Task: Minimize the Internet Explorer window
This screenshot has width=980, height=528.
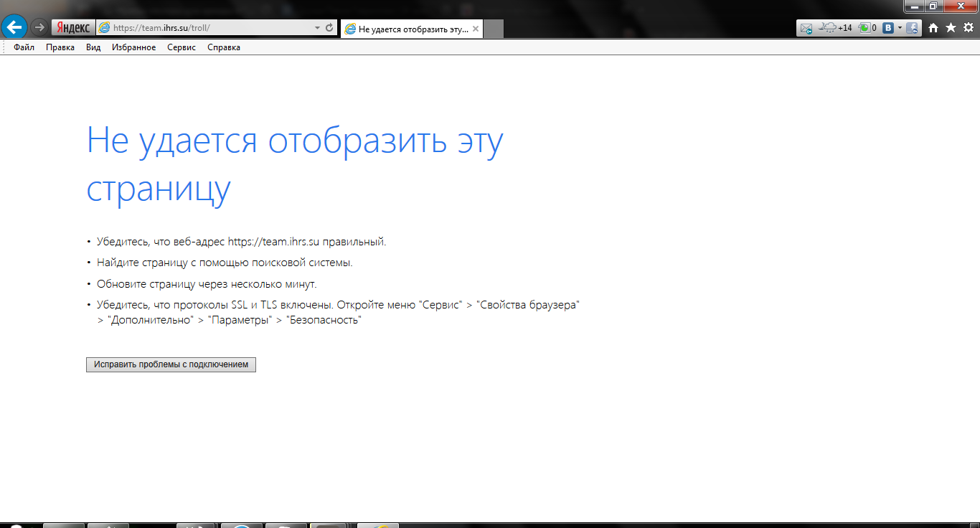Action: pos(913,6)
